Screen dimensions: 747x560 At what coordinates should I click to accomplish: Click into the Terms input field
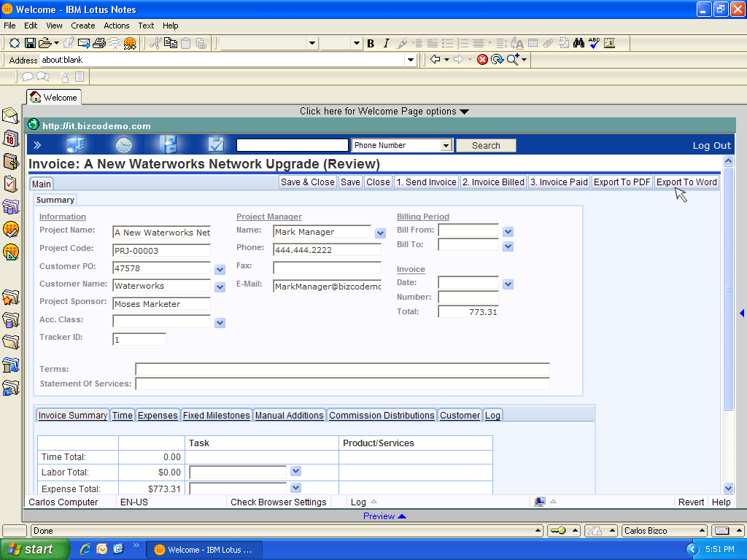pos(342,369)
